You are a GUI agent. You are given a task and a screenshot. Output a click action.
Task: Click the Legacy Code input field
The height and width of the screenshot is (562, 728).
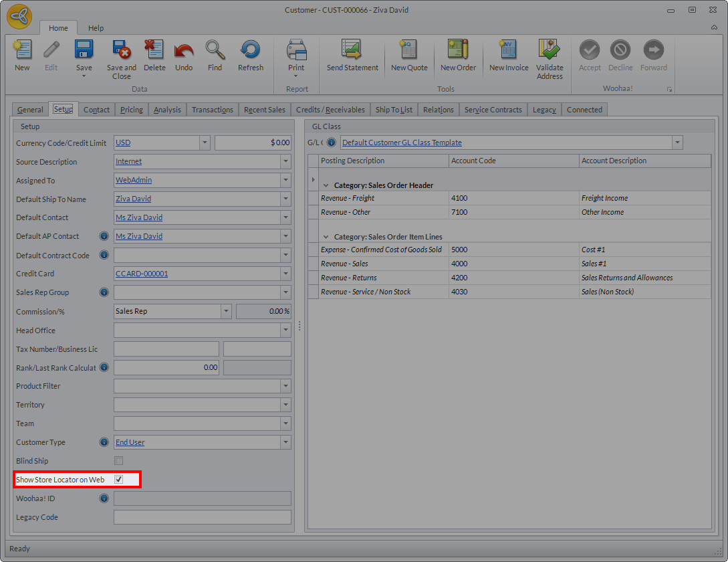[x=202, y=517]
